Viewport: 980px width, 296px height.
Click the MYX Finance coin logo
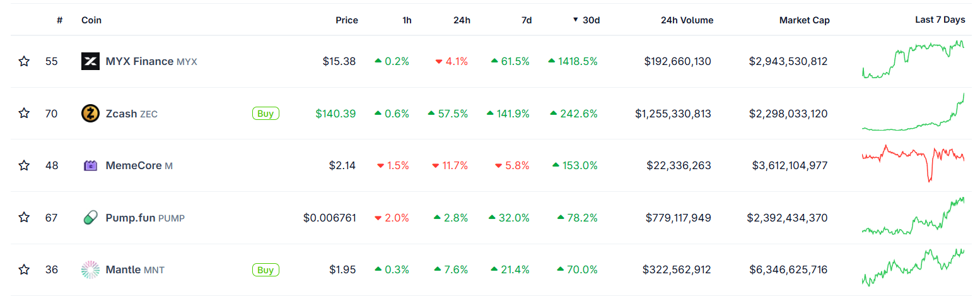[x=91, y=61]
